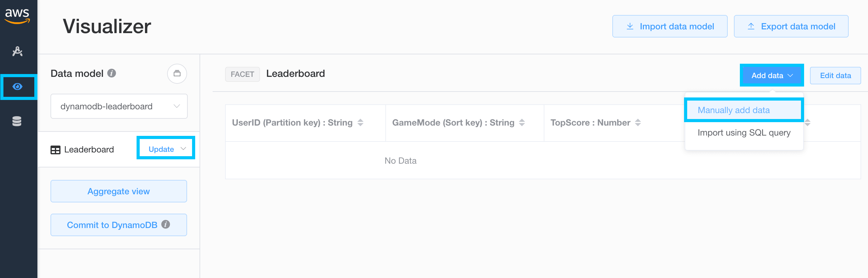
Task: Click the round archive icon button
Action: (177, 73)
